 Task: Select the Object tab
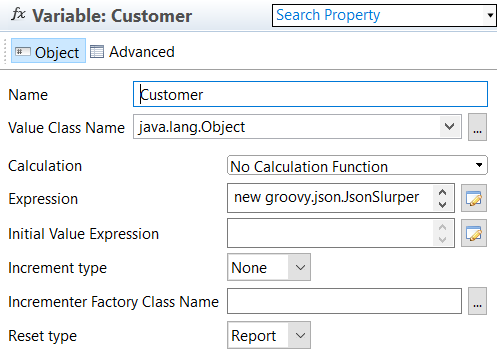pyautogui.click(x=48, y=51)
